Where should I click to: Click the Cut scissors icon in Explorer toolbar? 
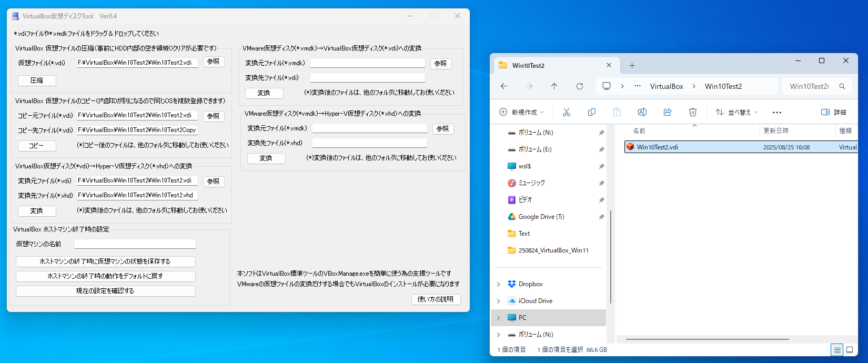pos(566,112)
